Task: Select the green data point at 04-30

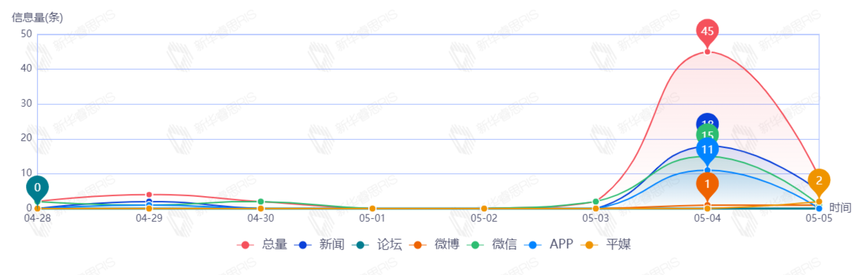Action: click(x=261, y=202)
